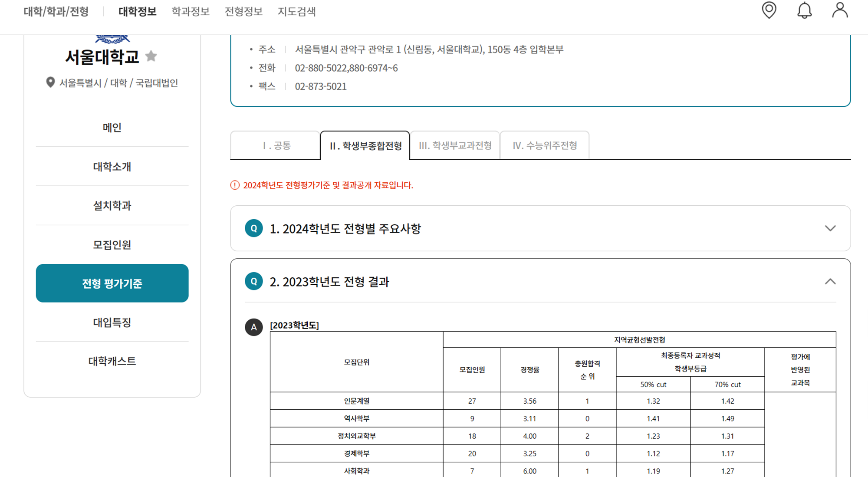Open 지도검색 in the top menu

click(296, 11)
